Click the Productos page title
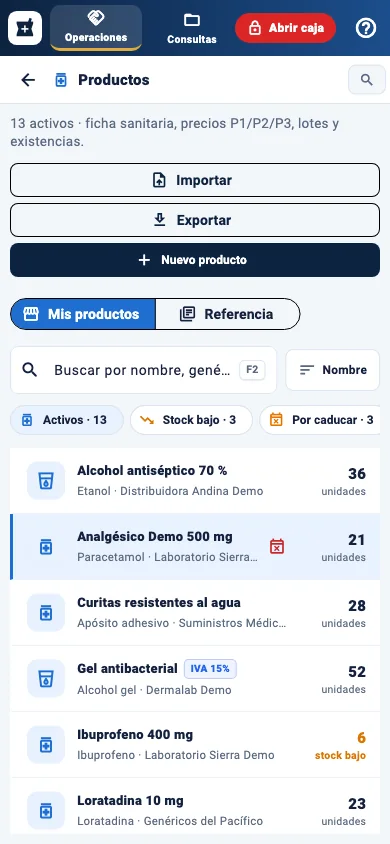The height and width of the screenshot is (844, 390). pos(114,80)
